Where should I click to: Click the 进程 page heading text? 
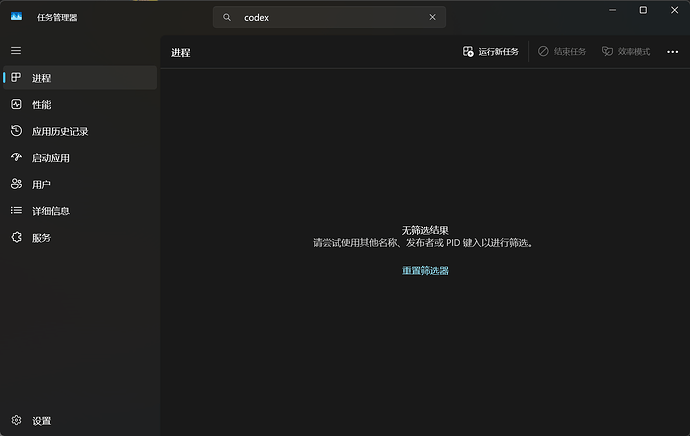tap(180, 53)
